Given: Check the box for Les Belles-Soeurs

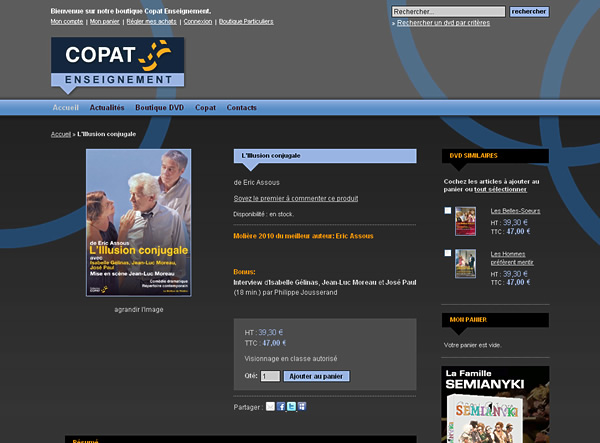Looking at the screenshot, I should 448,210.
